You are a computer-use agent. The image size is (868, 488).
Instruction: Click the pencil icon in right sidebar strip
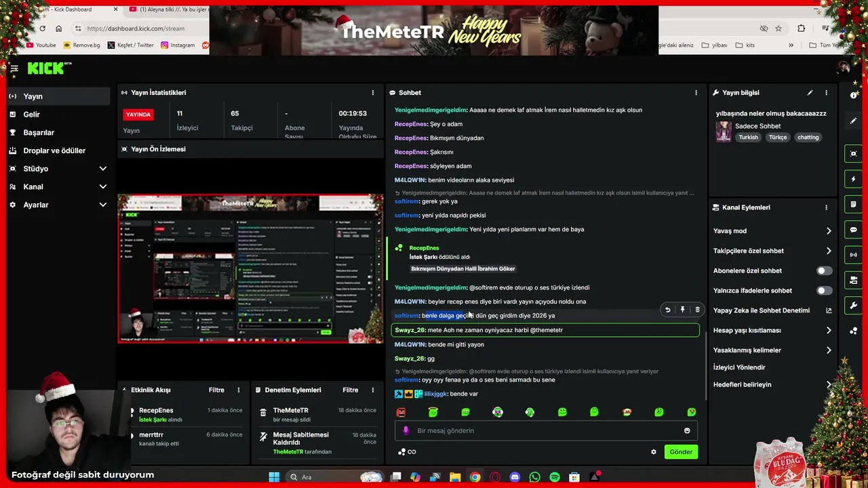[854, 121]
